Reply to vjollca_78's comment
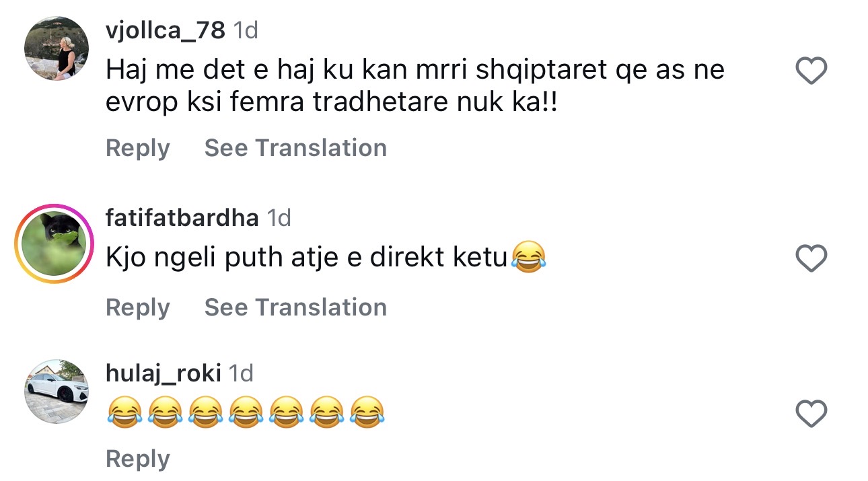The height and width of the screenshot is (481, 868). [137, 148]
